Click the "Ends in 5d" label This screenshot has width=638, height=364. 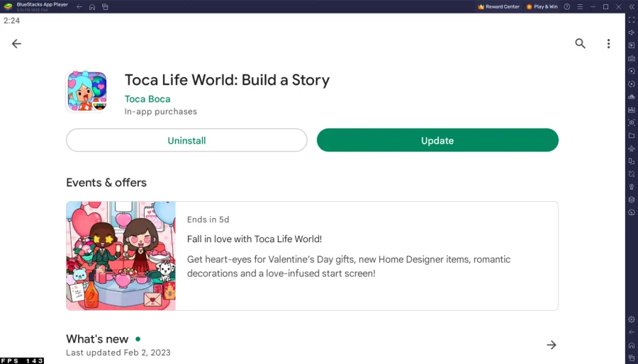coord(208,220)
